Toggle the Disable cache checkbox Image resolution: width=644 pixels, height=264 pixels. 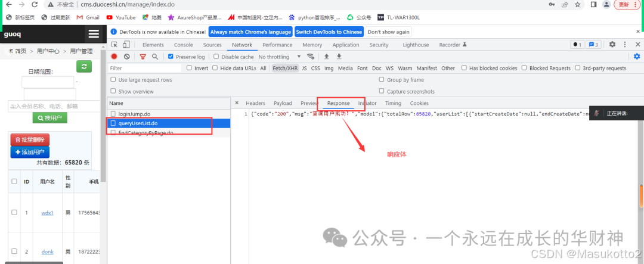point(217,57)
